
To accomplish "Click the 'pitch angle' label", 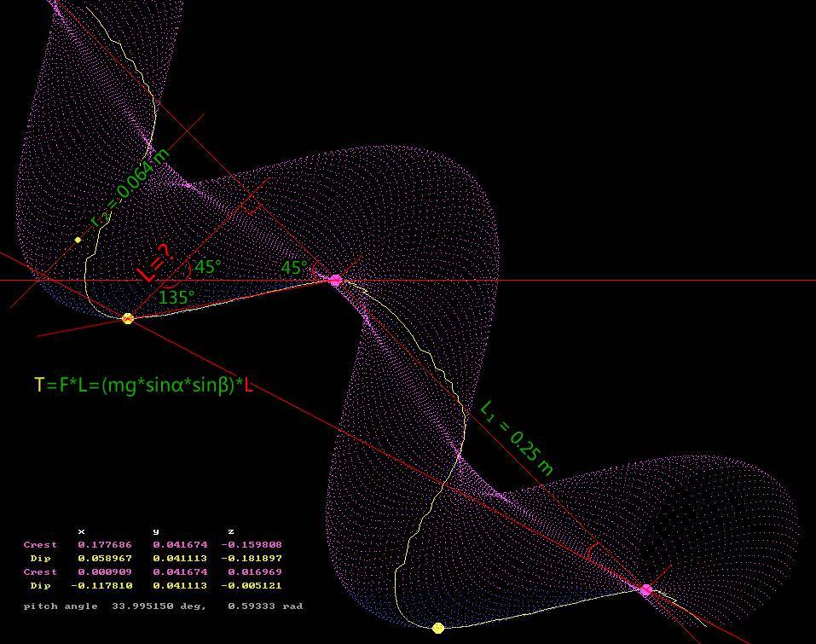I will point(61,606).
